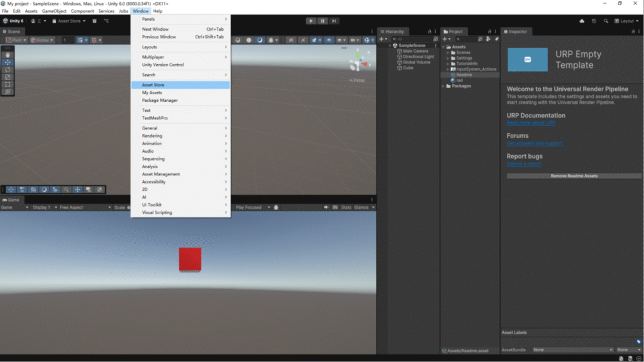The height and width of the screenshot is (362, 644).
Task: Click the Hierarchy add (+) button
Action: pos(383,40)
